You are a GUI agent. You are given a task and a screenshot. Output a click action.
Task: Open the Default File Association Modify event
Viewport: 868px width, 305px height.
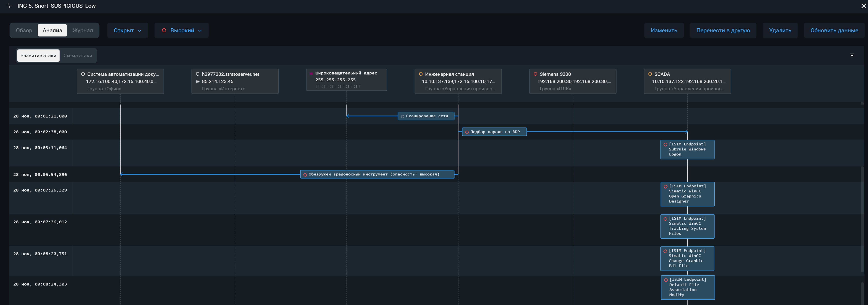point(687,287)
